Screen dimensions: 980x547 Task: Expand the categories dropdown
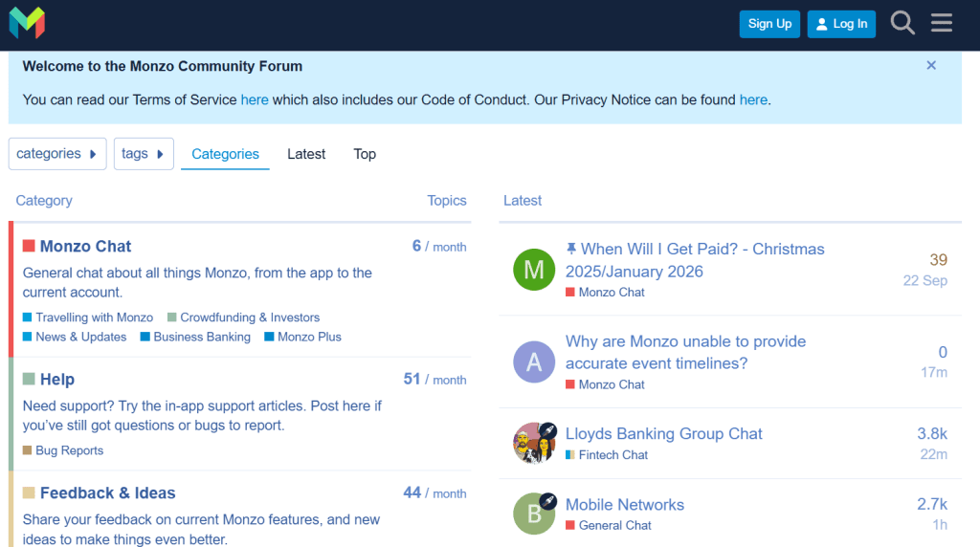coord(57,154)
